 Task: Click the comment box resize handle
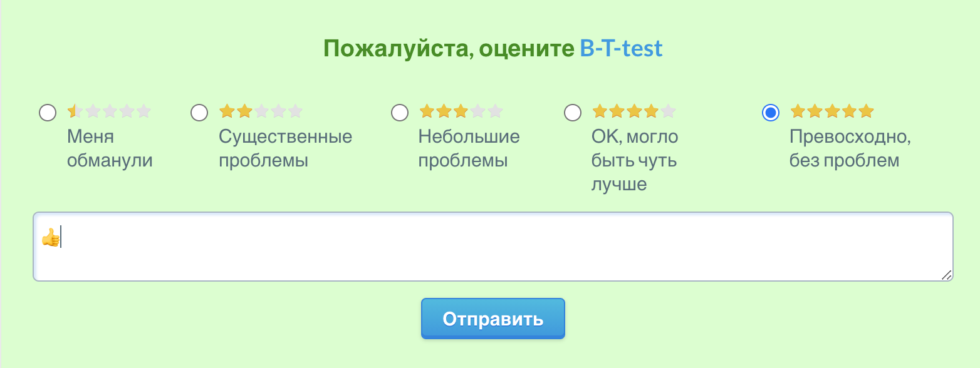(x=946, y=275)
